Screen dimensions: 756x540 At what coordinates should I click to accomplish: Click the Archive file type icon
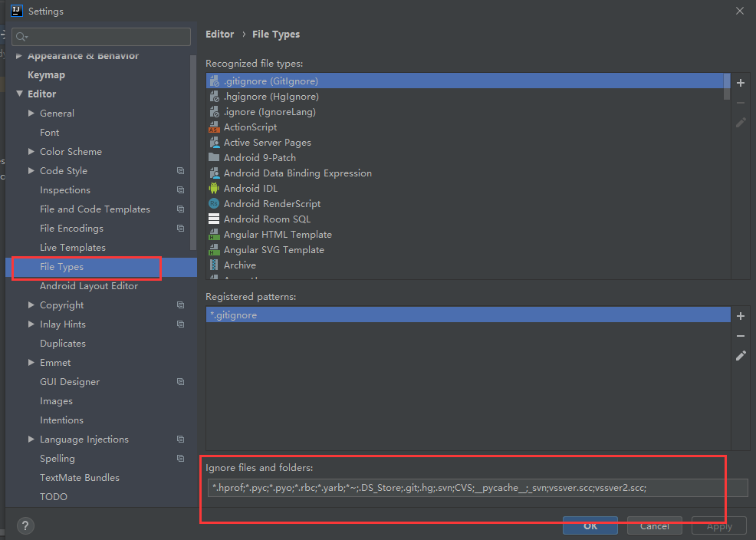point(214,265)
